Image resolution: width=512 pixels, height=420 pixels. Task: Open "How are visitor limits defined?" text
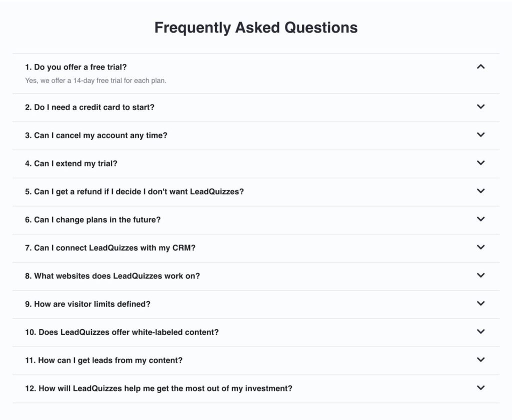[87, 304]
